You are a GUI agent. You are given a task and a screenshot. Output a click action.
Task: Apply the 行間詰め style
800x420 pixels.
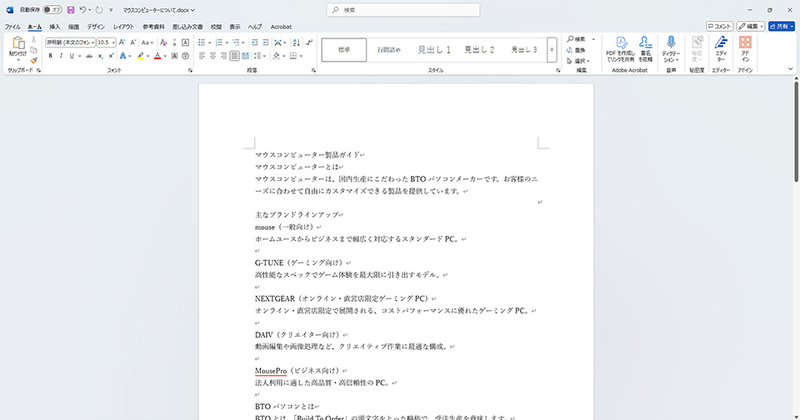click(x=389, y=50)
